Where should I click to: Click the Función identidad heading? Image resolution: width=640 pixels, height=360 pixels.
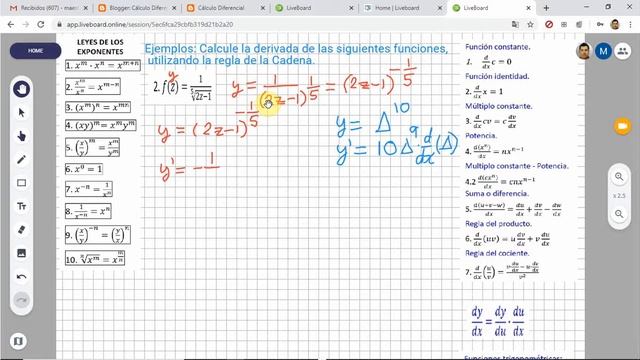tap(497, 76)
